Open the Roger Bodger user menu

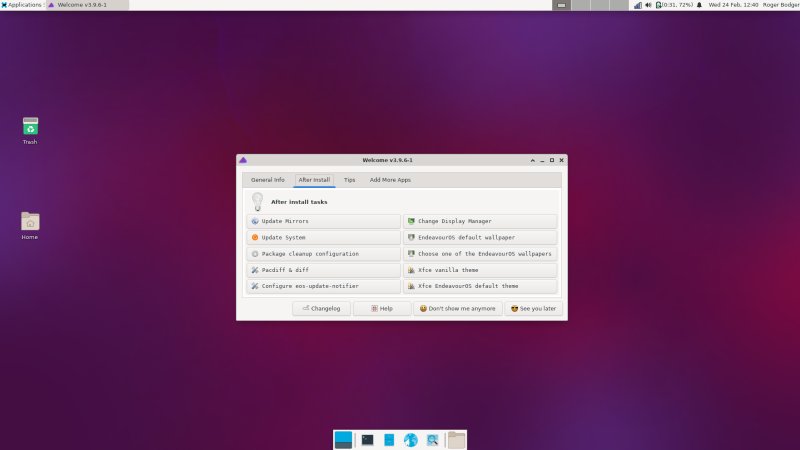point(781,5)
